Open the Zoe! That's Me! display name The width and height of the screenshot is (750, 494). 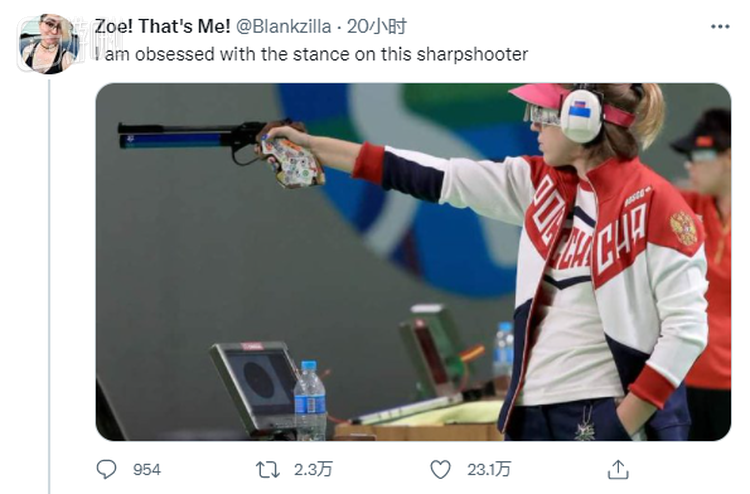click(163, 26)
